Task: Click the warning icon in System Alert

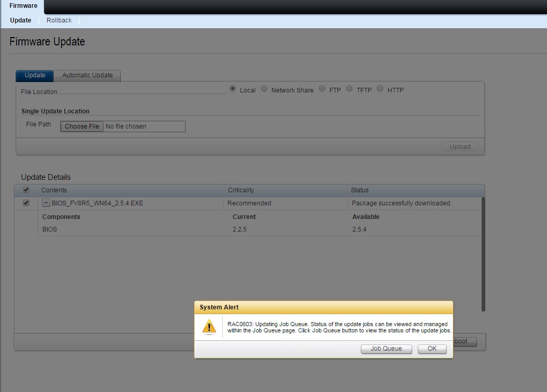Action: 210,326
